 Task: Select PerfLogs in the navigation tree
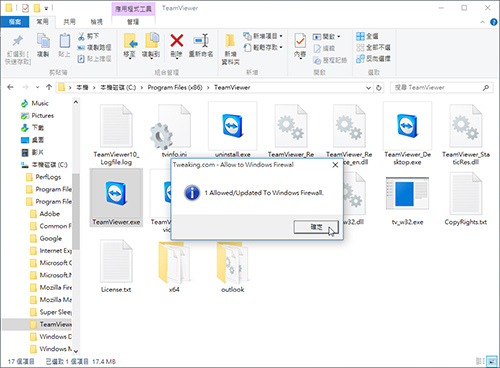48,177
